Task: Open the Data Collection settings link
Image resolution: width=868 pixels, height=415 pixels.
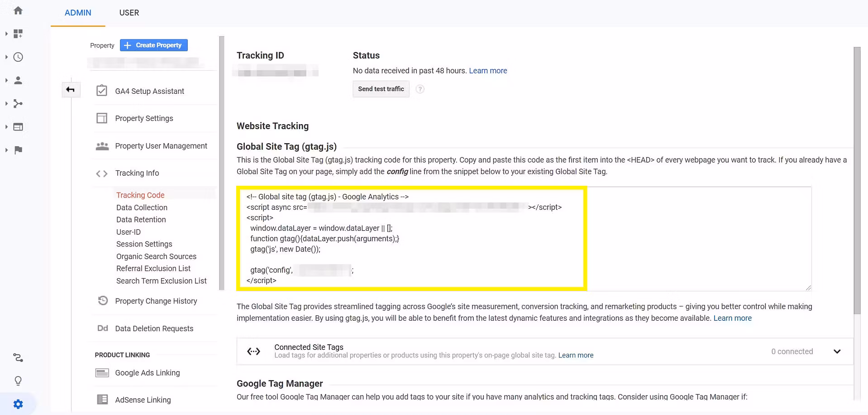Action: coord(141,207)
